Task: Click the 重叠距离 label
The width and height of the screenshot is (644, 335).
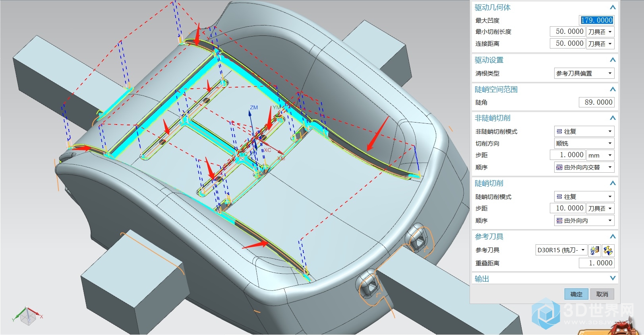Action: (x=487, y=263)
